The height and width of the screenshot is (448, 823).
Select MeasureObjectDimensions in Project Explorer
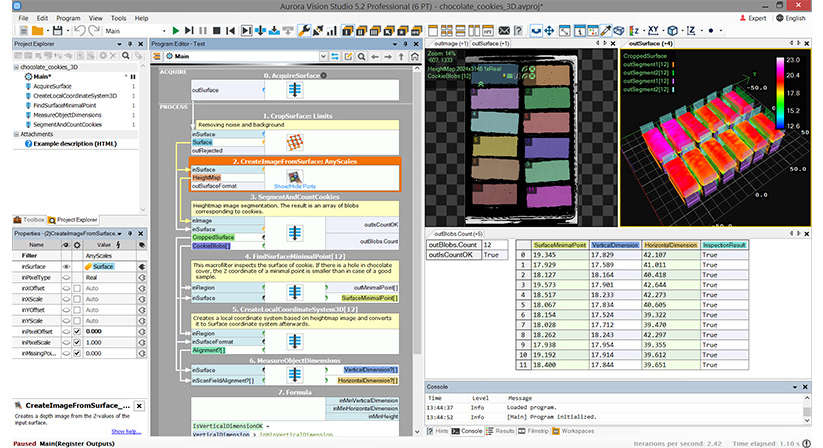(67, 115)
